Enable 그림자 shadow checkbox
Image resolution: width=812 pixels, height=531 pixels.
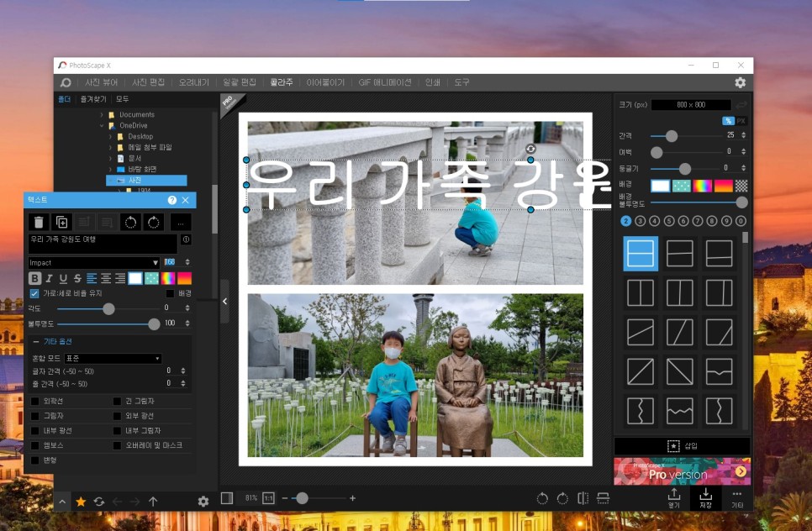tap(34, 416)
